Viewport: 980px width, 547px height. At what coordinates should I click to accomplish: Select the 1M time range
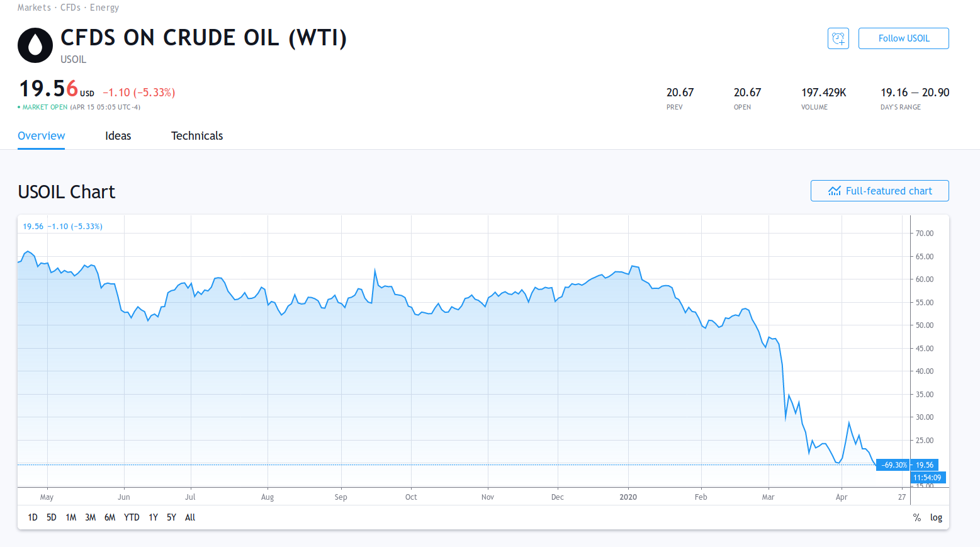(x=71, y=517)
